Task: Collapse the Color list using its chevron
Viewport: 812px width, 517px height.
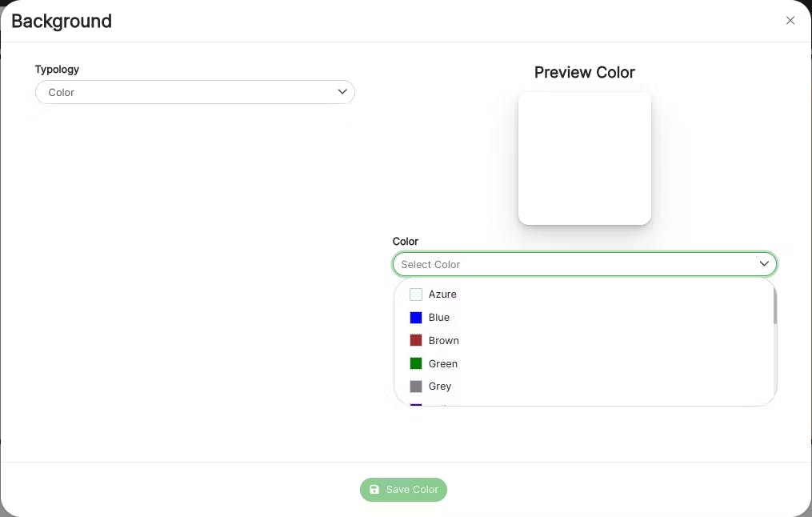Action: click(764, 264)
